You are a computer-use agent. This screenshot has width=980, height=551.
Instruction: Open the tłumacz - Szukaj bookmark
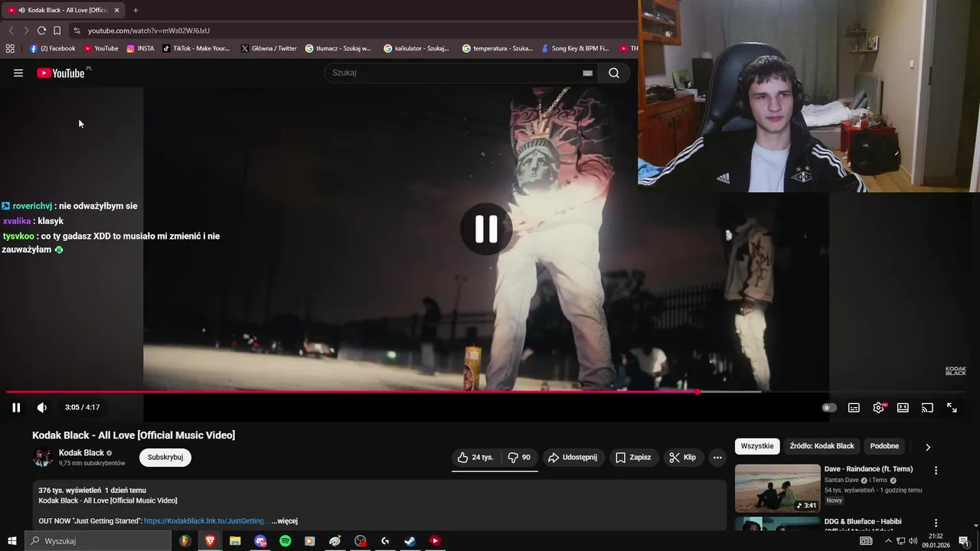pyautogui.click(x=338, y=48)
